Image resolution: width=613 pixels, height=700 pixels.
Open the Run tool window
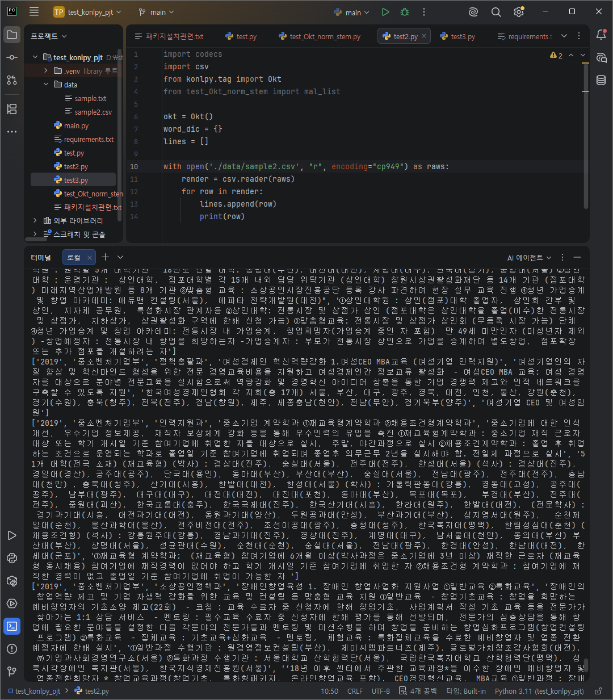(12, 535)
